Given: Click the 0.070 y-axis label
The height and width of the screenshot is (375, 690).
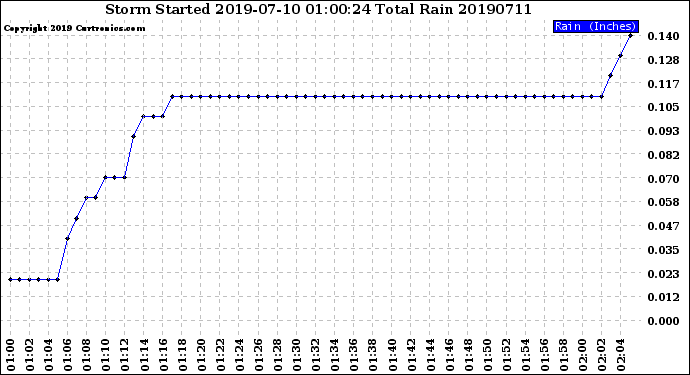Looking at the screenshot, I should pos(663,179).
